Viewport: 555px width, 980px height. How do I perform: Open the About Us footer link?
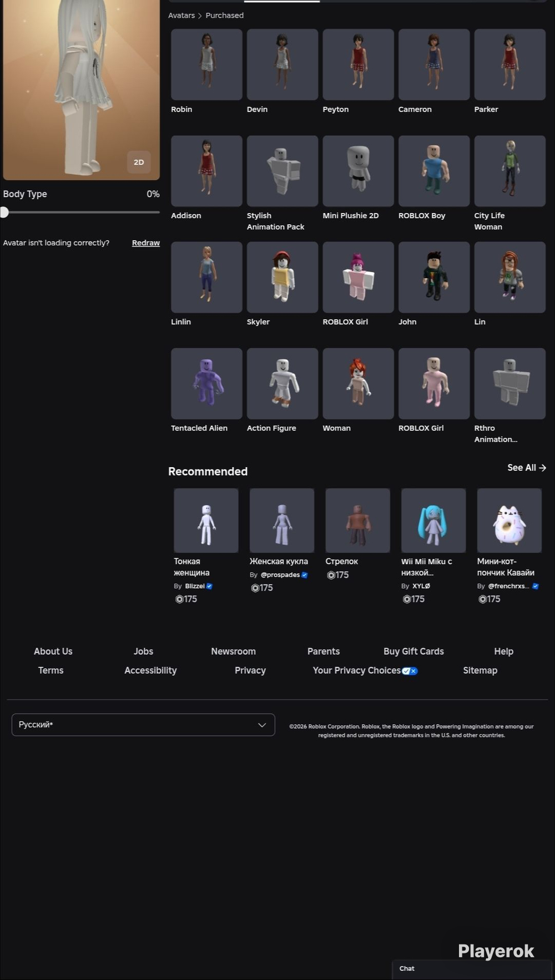pos(53,651)
